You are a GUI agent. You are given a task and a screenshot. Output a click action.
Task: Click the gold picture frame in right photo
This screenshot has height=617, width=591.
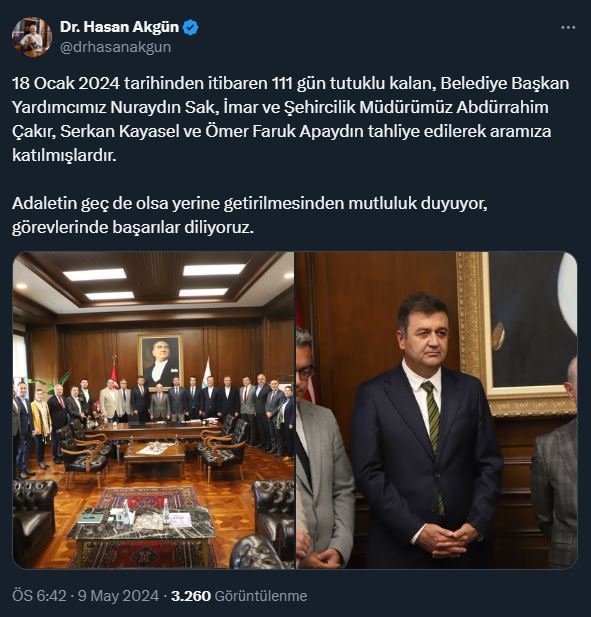pyautogui.click(x=515, y=334)
